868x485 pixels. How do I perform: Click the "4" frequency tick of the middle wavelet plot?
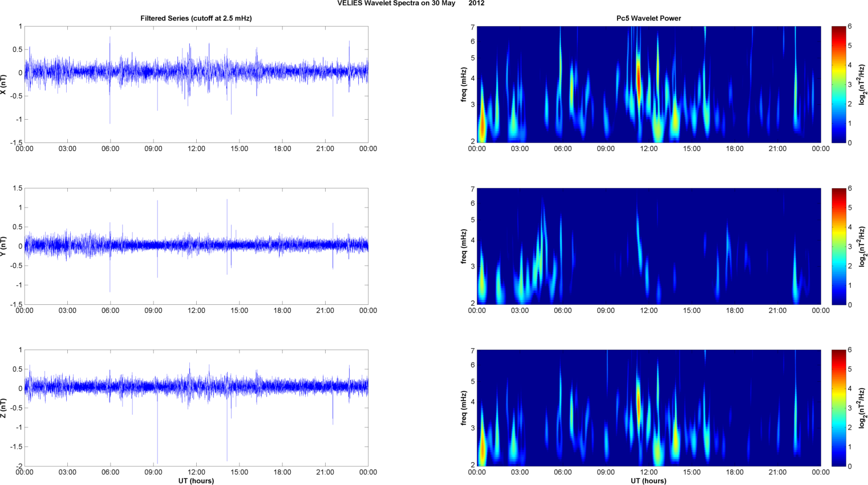473,241
